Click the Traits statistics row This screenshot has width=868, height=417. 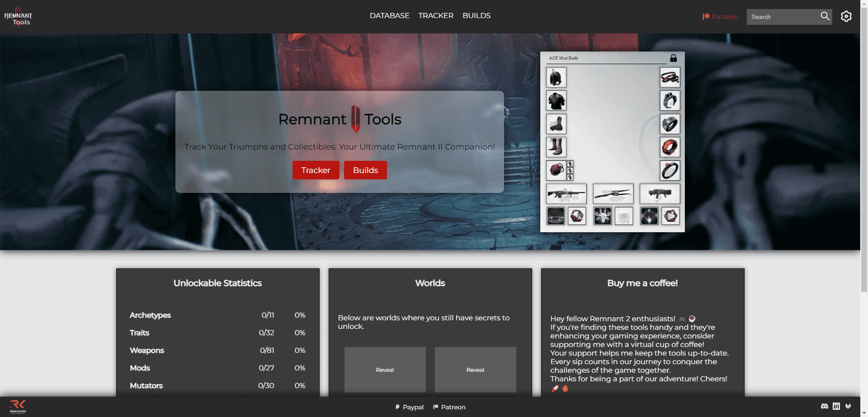click(x=217, y=333)
